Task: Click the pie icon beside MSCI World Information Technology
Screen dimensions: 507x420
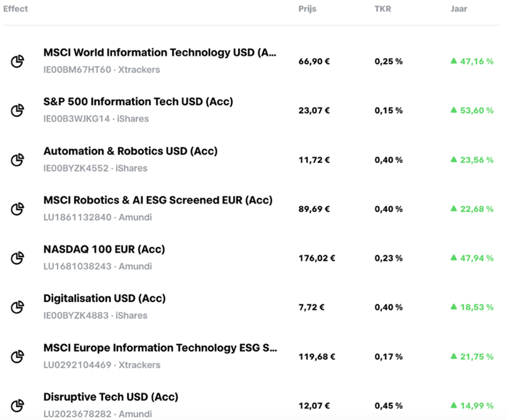Action: 18,61
